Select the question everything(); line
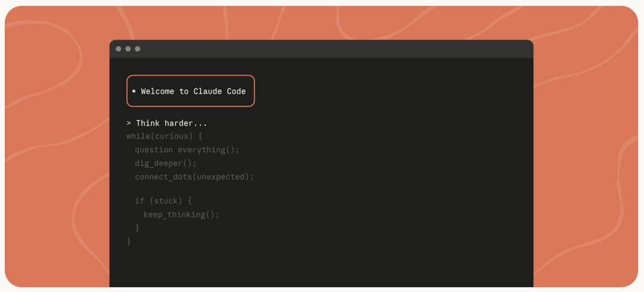Image resolution: width=644 pixels, height=292 pixels. (187, 150)
